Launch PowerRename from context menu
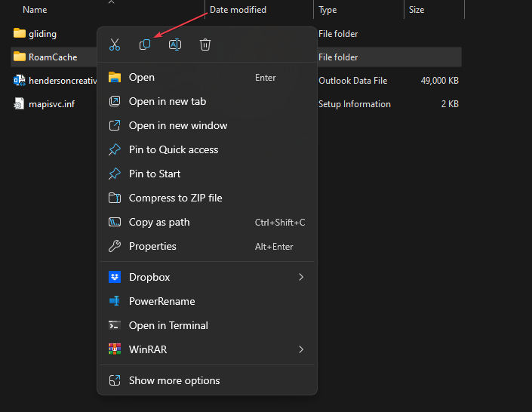 [x=161, y=301]
